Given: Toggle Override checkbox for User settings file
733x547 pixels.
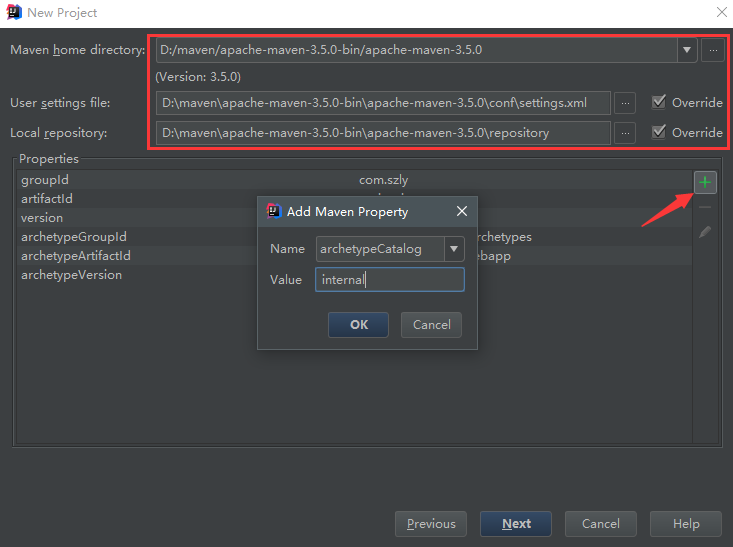Looking at the screenshot, I should 659,102.
